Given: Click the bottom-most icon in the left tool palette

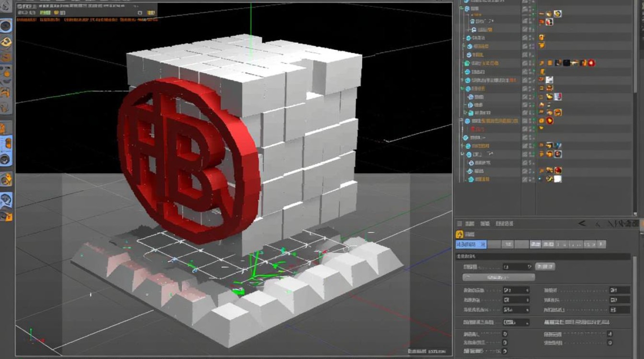Looking at the screenshot, I should click(x=6, y=216).
